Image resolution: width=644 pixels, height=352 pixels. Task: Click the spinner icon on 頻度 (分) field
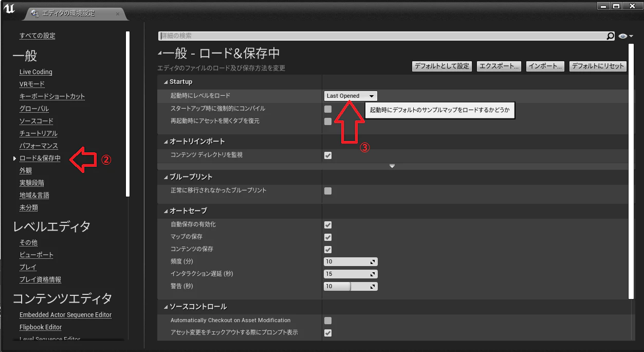(373, 261)
